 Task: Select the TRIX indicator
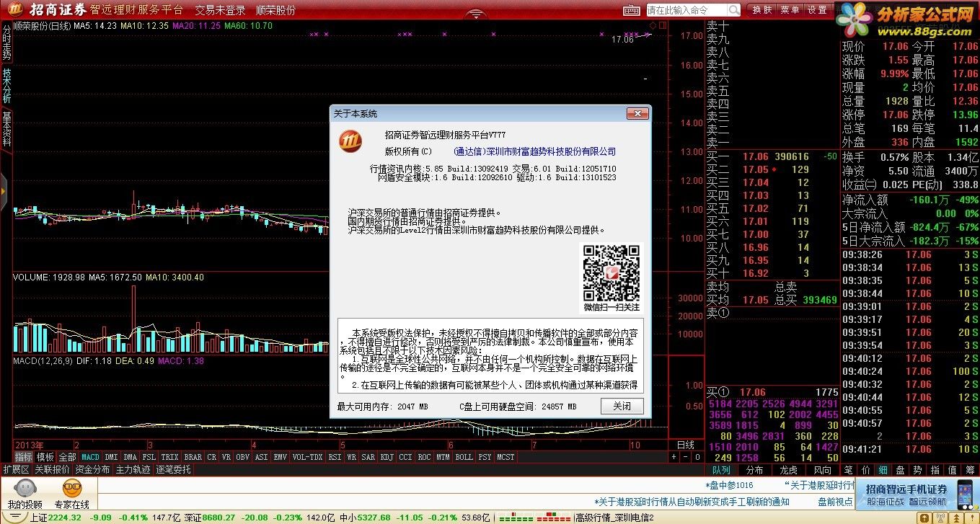point(169,457)
